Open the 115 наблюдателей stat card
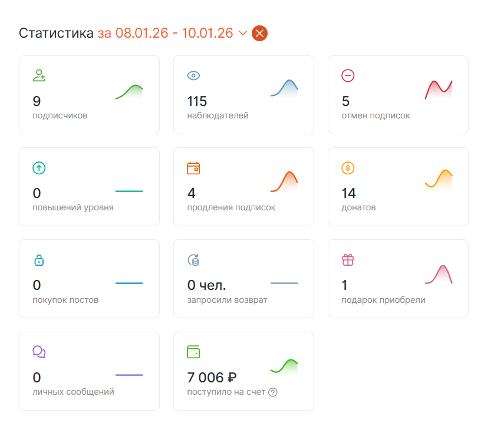The height and width of the screenshot is (423, 504). [243, 95]
